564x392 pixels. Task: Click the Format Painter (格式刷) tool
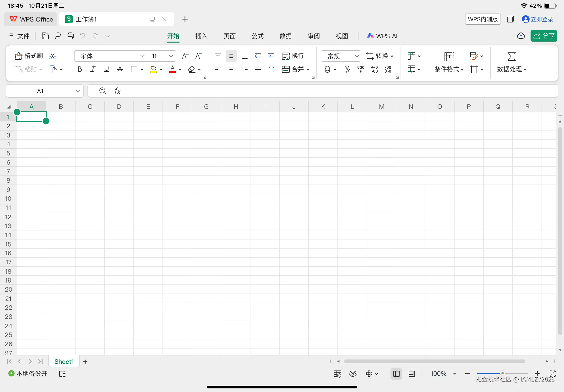click(x=29, y=56)
